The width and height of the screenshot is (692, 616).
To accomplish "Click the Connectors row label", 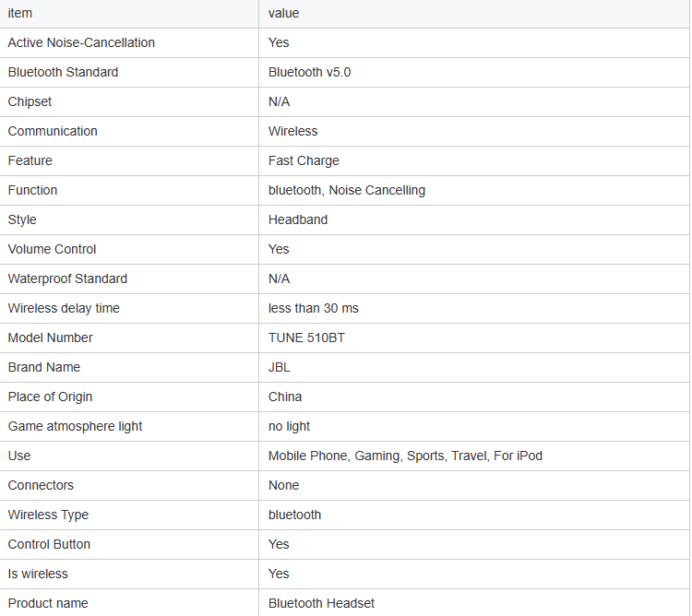I will click(x=41, y=485).
